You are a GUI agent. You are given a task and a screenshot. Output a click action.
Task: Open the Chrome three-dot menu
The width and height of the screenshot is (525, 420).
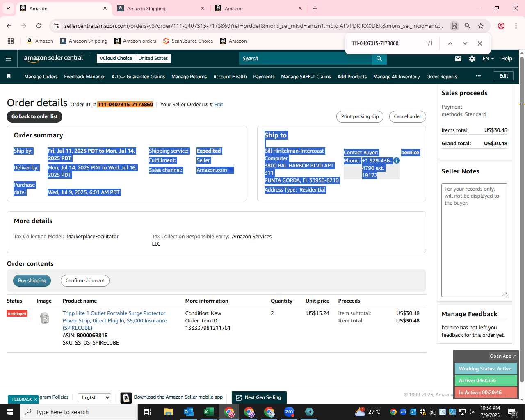point(516,26)
